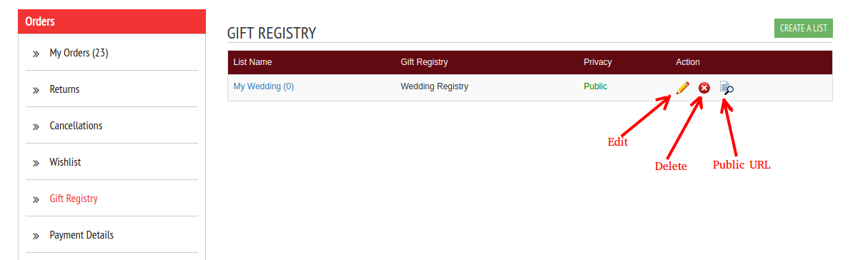This screenshot has height=260, width=868.
Task: Click the Orders section header
Action: pyautogui.click(x=112, y=21)
